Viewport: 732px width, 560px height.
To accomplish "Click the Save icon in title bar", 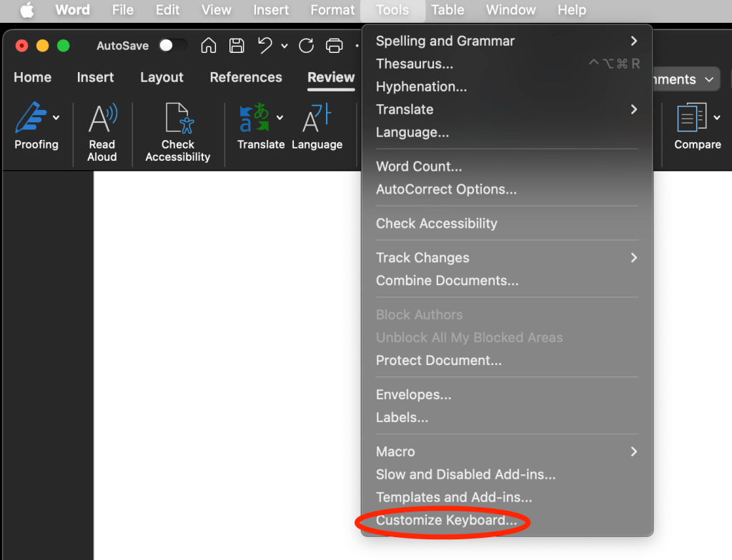I will (x=237, y=46).
